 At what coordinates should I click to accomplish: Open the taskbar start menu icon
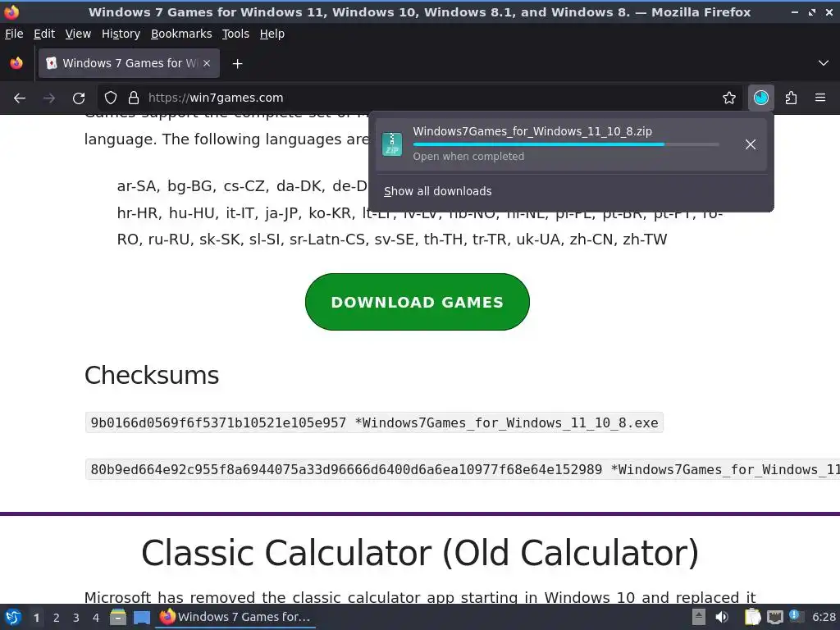click(x=13, y=617)
